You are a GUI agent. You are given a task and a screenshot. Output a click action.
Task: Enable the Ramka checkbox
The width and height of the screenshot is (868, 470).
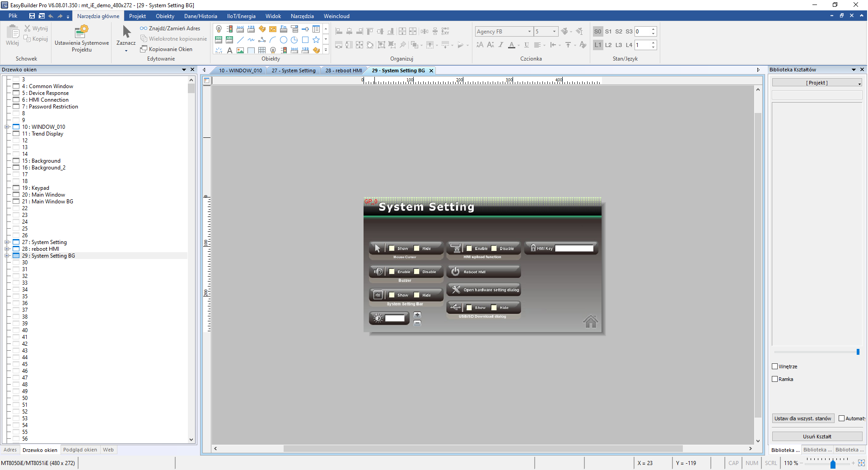point(775,379)
